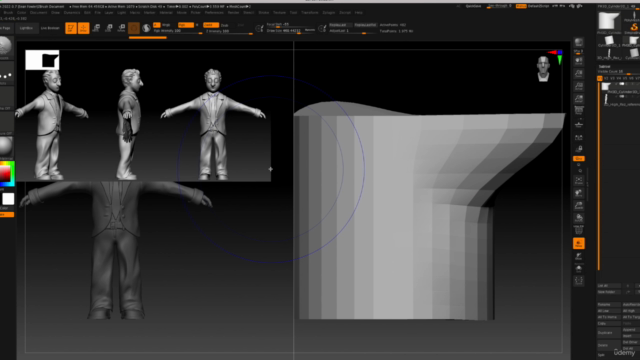Click the Duplicate subtool button

[x=609, y=333]
